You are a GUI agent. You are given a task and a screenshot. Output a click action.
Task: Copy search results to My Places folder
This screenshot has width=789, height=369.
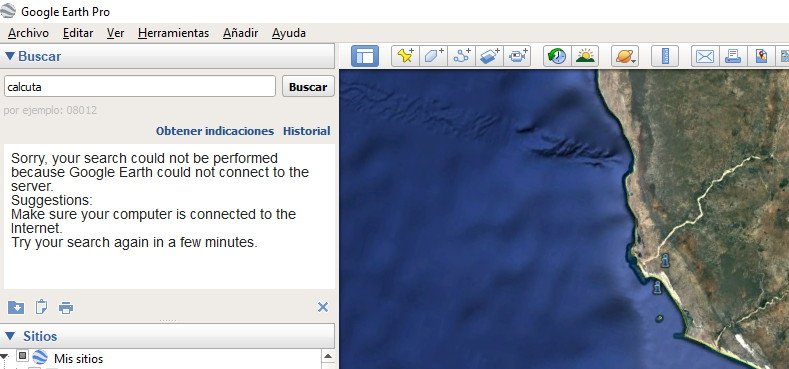(x=16, y=307)
